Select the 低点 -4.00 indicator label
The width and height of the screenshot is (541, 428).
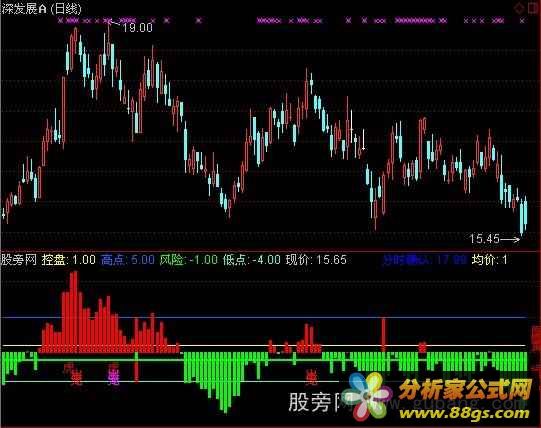tap(252, 260)
